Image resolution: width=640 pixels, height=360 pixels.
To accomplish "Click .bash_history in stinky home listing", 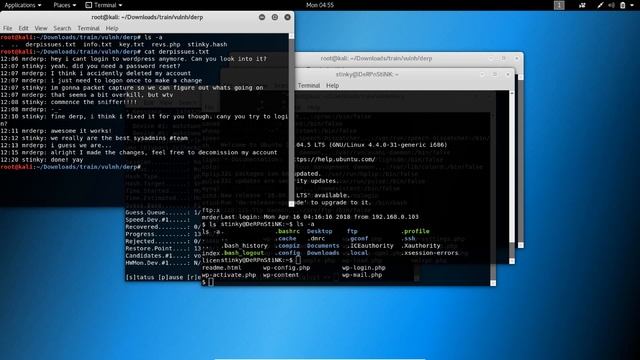I will tap(244, 246).
